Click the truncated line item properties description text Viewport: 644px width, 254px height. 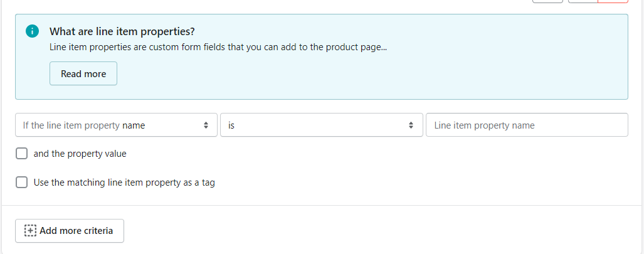pos(218,47)
